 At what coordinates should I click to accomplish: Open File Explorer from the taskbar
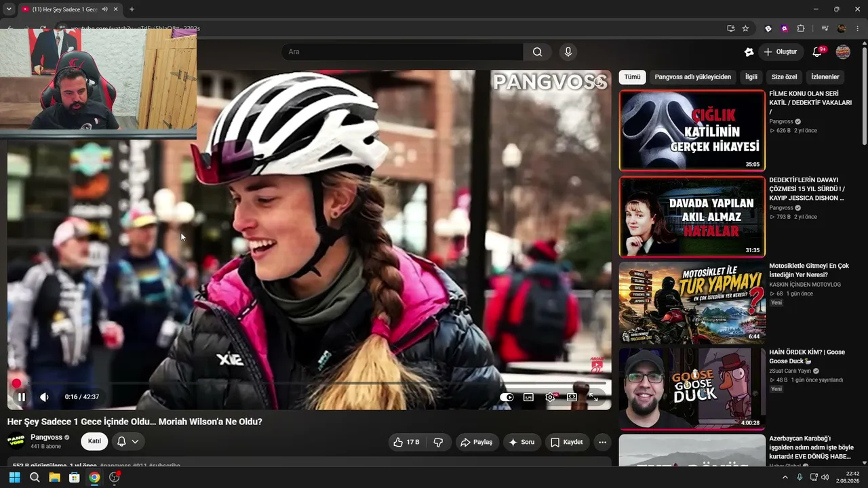tap(54, 477)
